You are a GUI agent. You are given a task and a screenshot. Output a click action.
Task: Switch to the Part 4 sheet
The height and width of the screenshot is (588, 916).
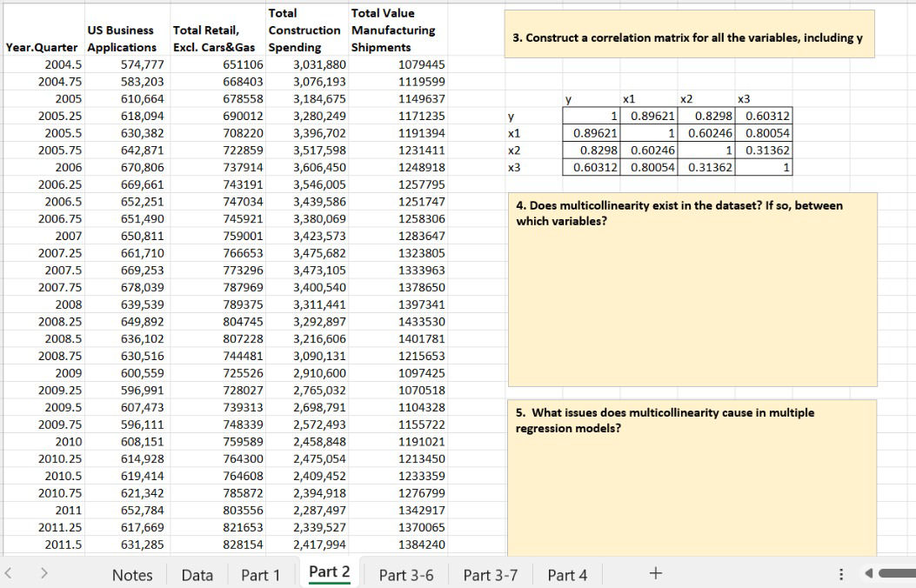566,575
